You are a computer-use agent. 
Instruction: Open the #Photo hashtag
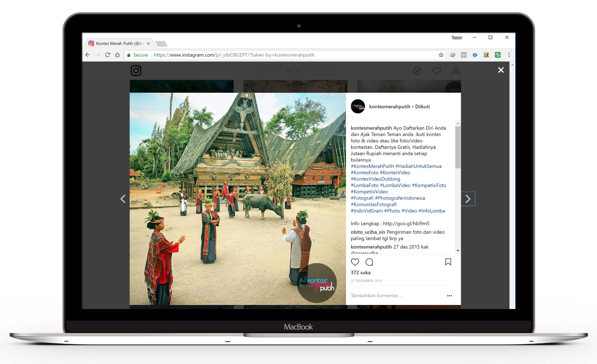(392, 211)
